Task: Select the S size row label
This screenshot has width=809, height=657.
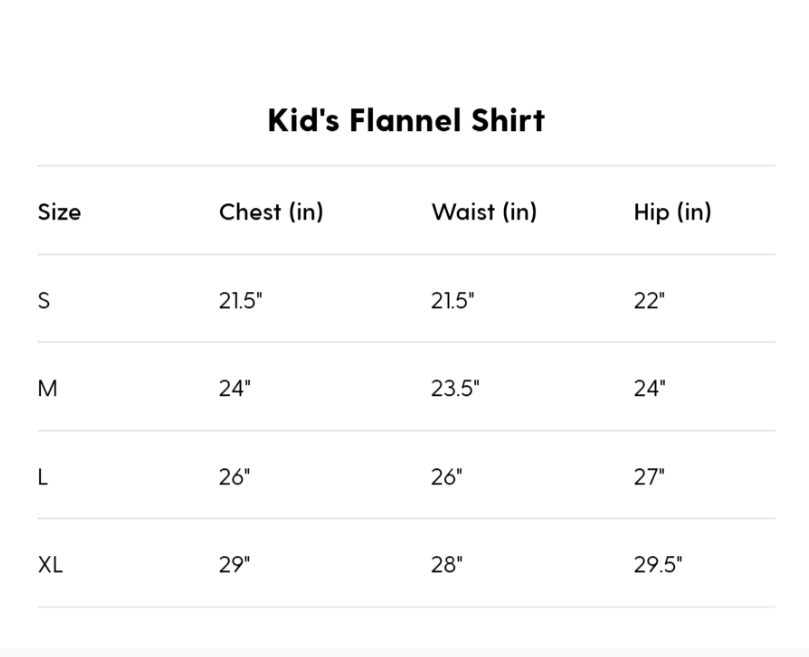Action: pos(44,300)
